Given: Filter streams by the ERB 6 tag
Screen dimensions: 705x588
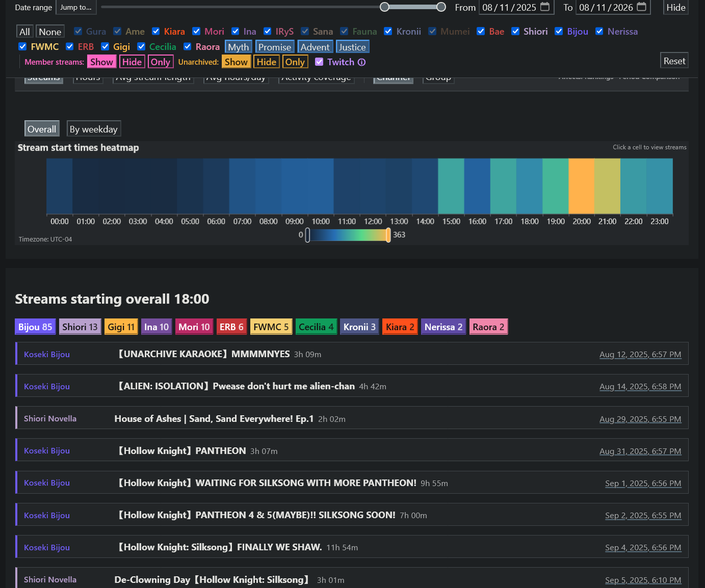Looking at the screenshot, I should coord(232,327).
